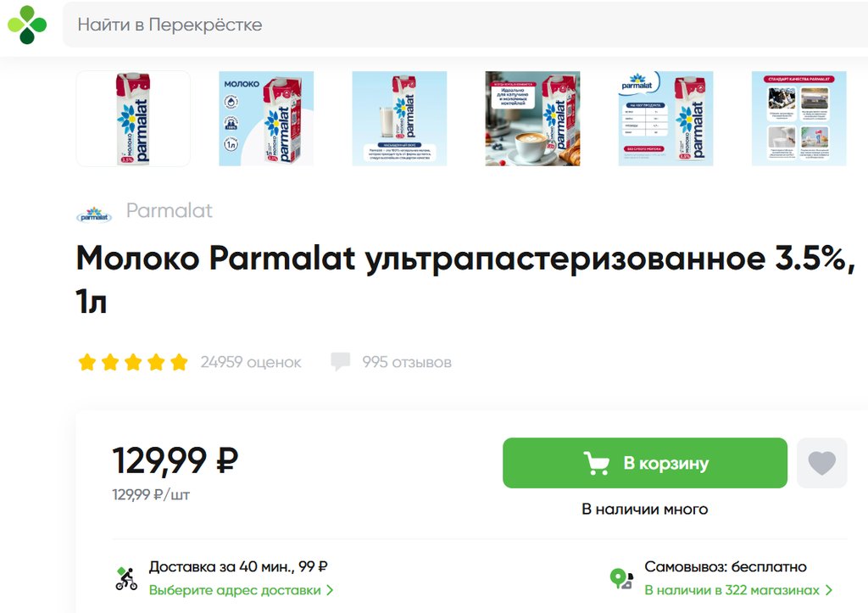Toggle the heart favorite button
The image size is (868, 613).
point(821,463)
